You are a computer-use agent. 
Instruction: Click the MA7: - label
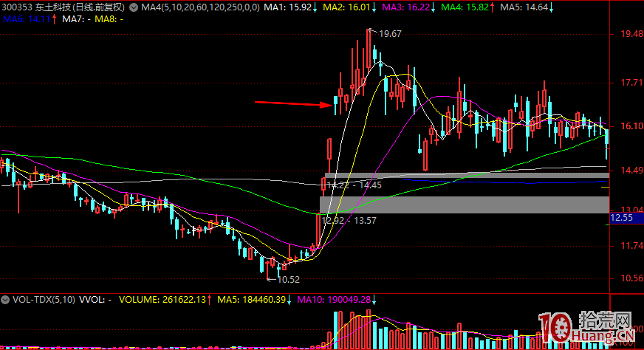(76, 19)
